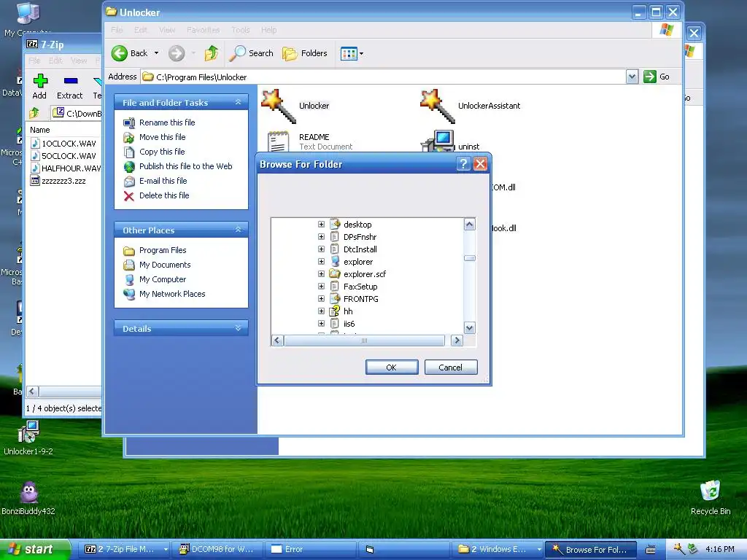
Task: Open Program Files from Other Places
Action: pos(163,251)
